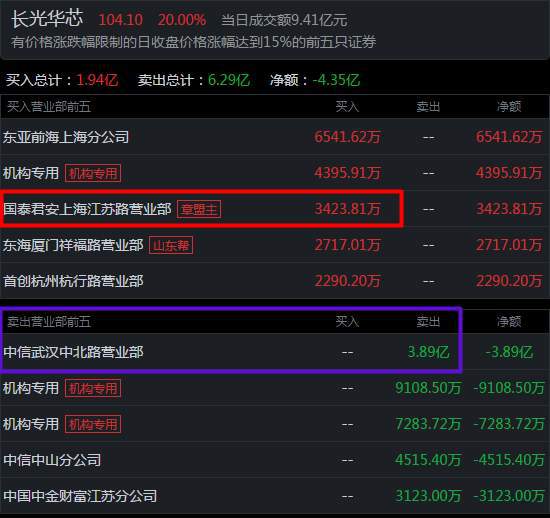Click the stock name 长光华芯
This screenshot has height=518, width=550.
47,18
